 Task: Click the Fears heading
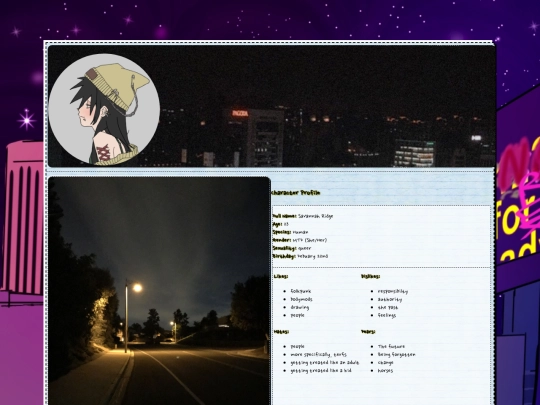pyautogui.click(x=368, y=332)
